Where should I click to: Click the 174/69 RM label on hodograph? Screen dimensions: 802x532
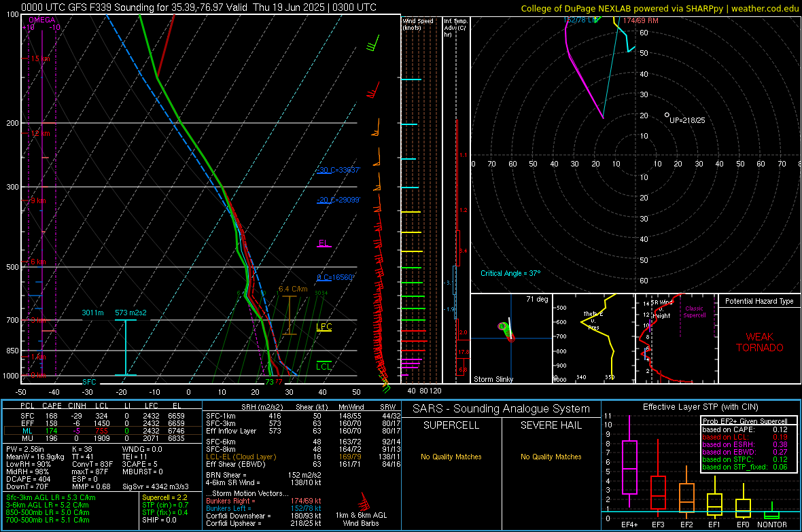pyautogui.click(x=640, y=20)
